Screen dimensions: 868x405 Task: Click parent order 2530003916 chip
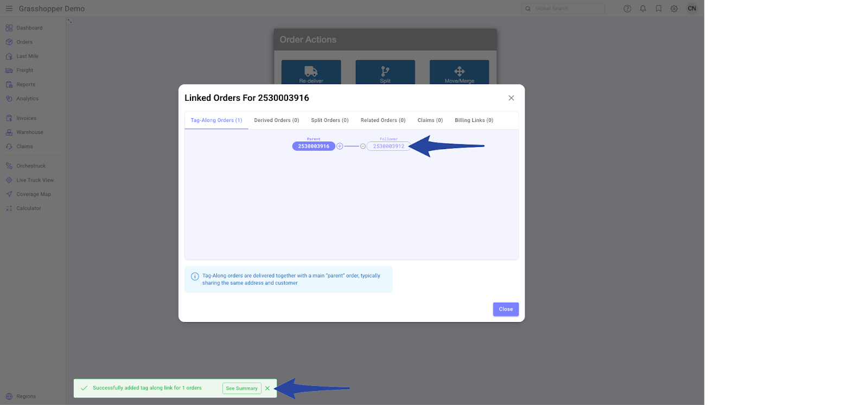tap(314, 146)
